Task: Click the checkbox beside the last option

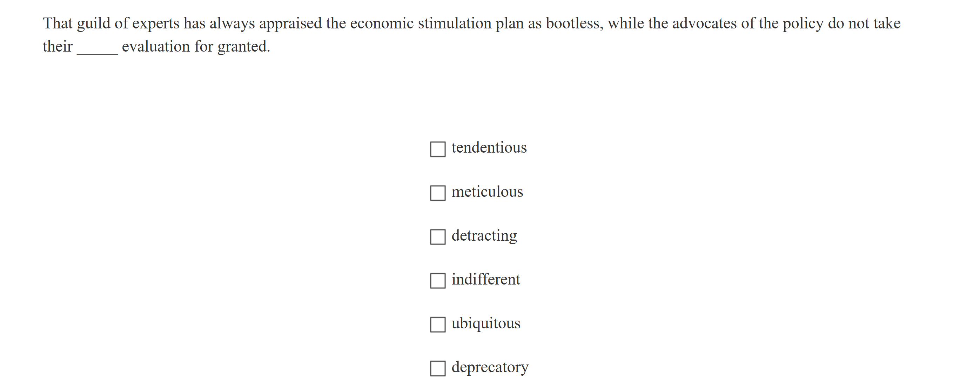Action: [438, 368]
